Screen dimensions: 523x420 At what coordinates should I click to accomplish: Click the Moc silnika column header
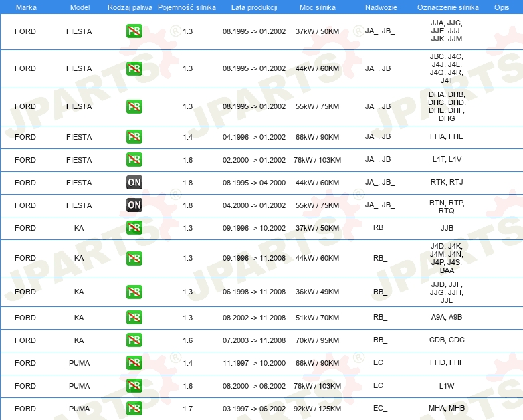317,7
